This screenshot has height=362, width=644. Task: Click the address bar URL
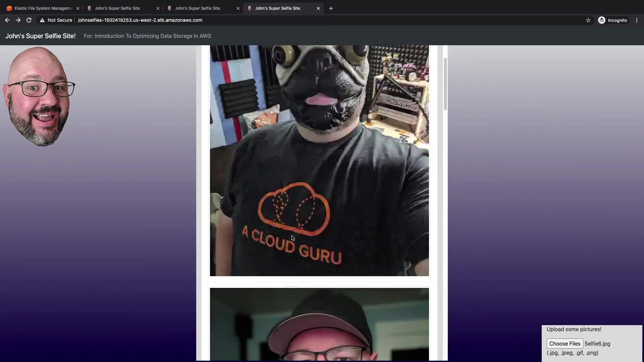[140, 20]
